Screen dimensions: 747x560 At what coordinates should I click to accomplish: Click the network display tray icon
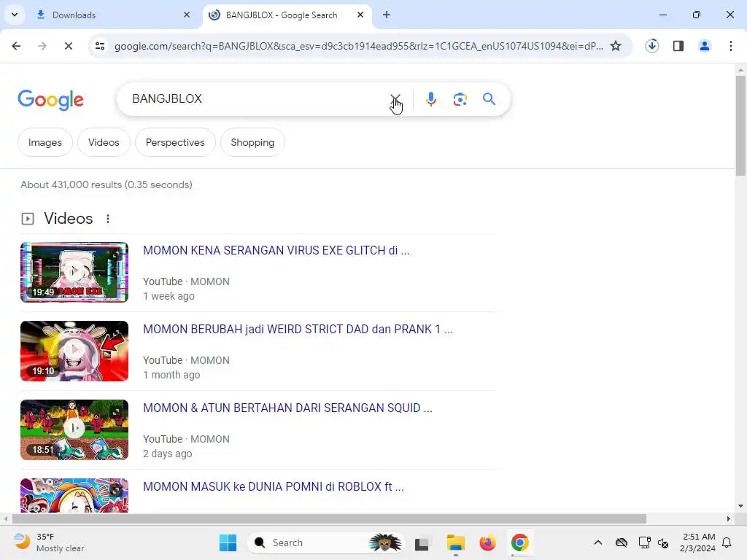[x=644, y=542]
